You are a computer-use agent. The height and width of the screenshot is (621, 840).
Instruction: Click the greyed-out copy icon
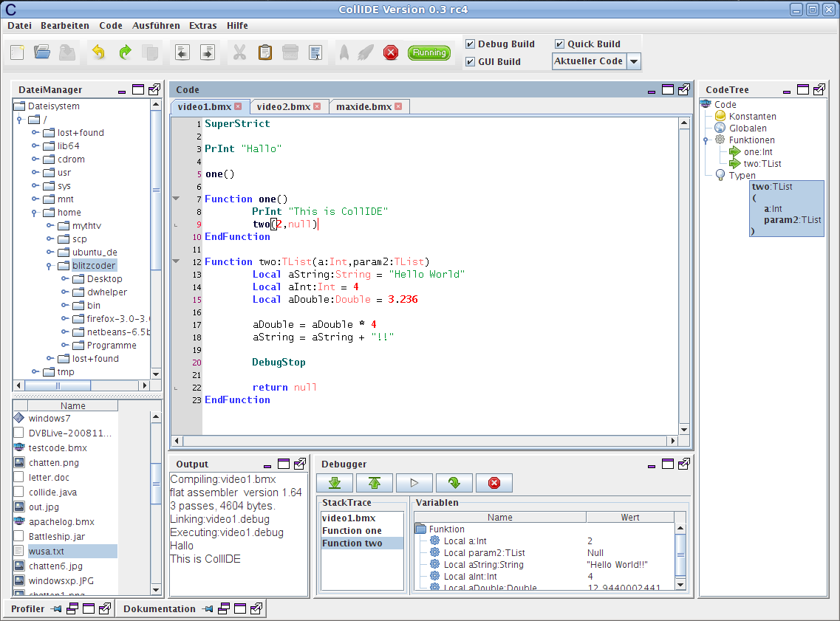click(x=150, y=52)
